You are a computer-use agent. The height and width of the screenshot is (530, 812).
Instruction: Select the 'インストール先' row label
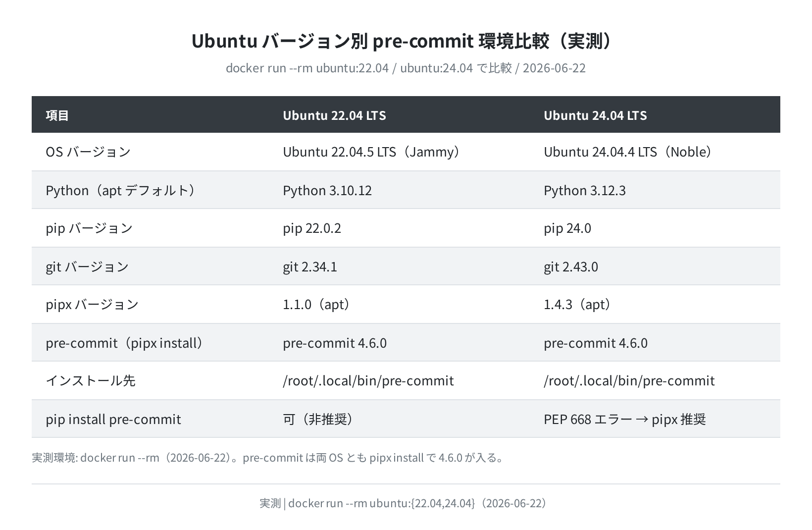pyautogui.click(x=91, y=380)
